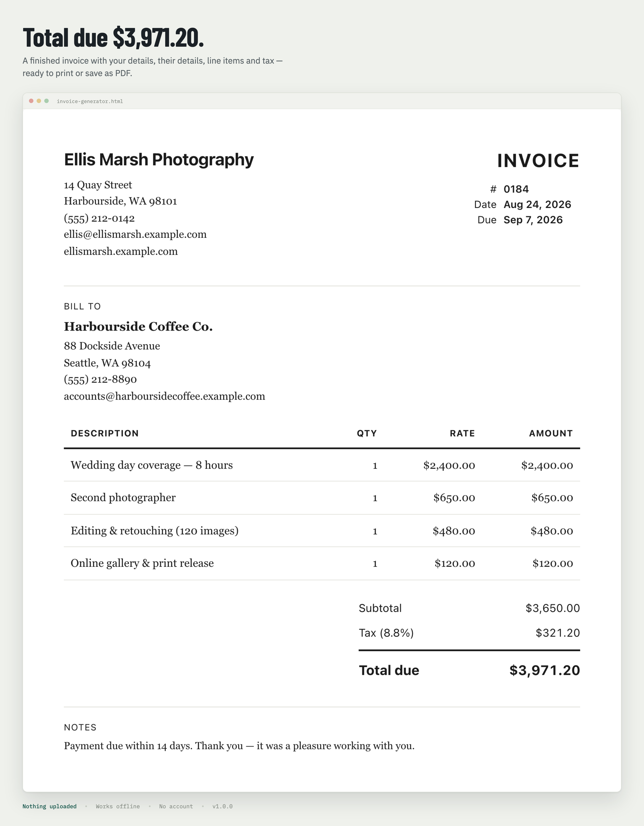The image size is (644, 826).
Task: Click the RATE column header
Action: coord(462,433)
